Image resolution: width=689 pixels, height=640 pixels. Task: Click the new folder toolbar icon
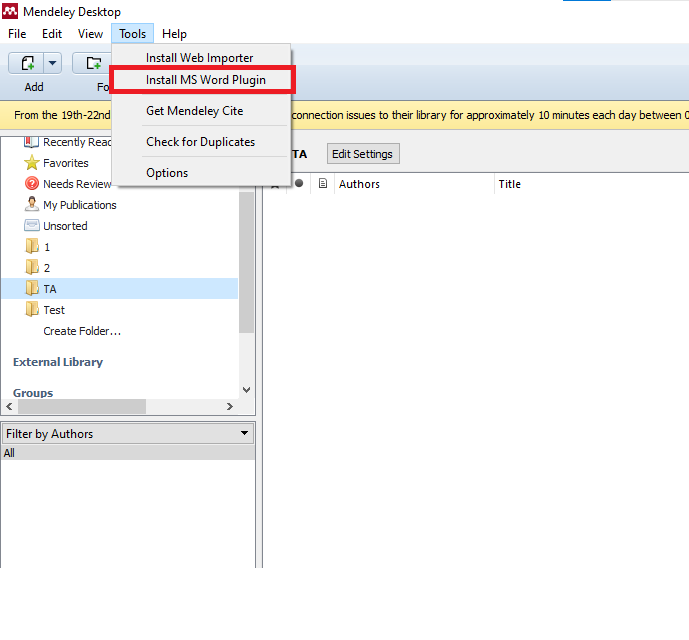tap(93, 63)
